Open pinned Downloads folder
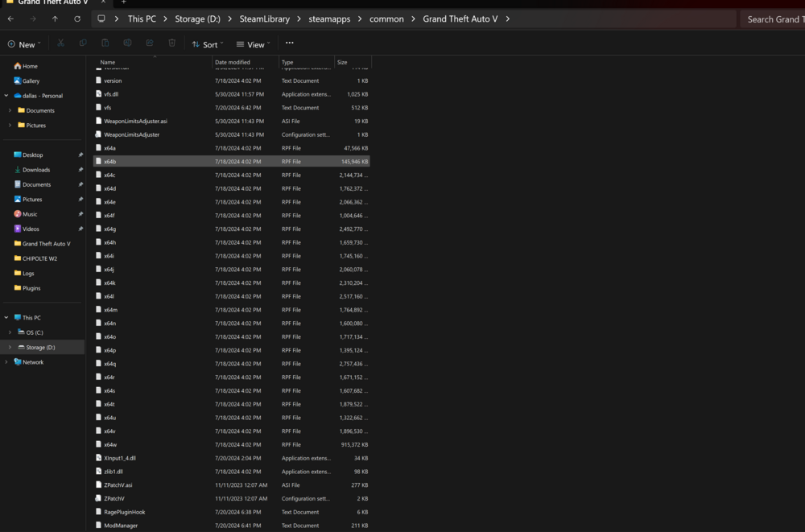The width and height of the screenshot is (805, 532). [32, 170]
